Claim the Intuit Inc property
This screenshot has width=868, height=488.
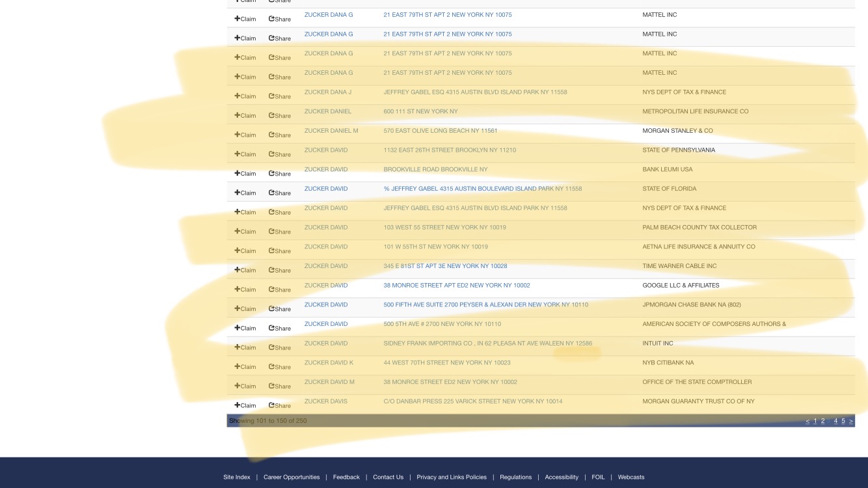245,347
